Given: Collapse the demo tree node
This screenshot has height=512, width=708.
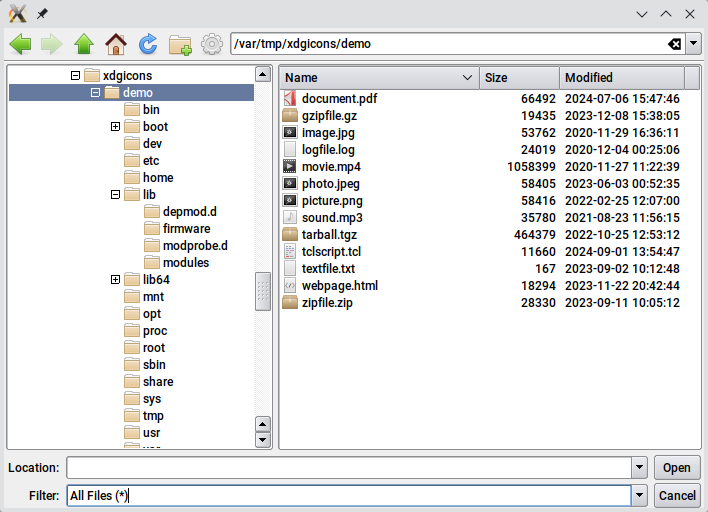Looking at the screenshot, I should [95, 93].
